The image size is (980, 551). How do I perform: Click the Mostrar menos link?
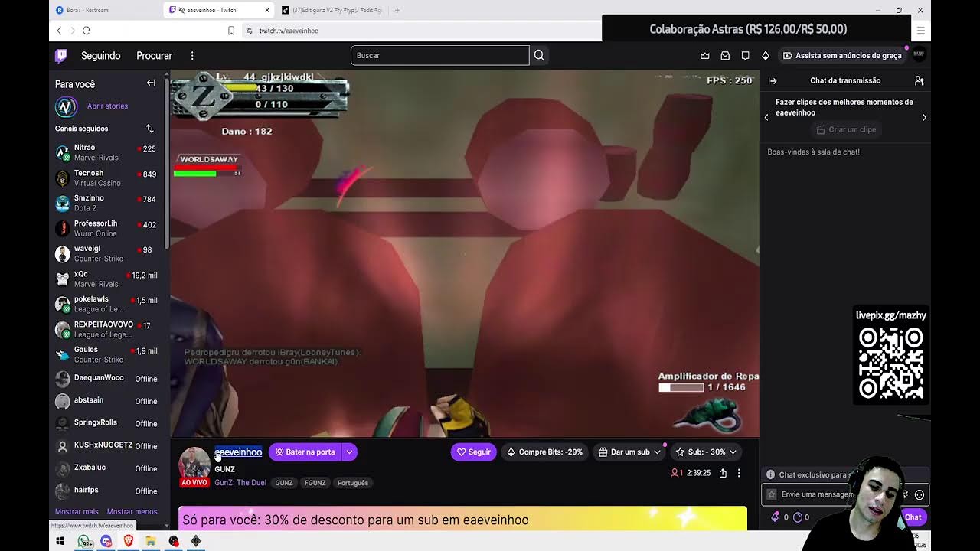tap(132, 511)
